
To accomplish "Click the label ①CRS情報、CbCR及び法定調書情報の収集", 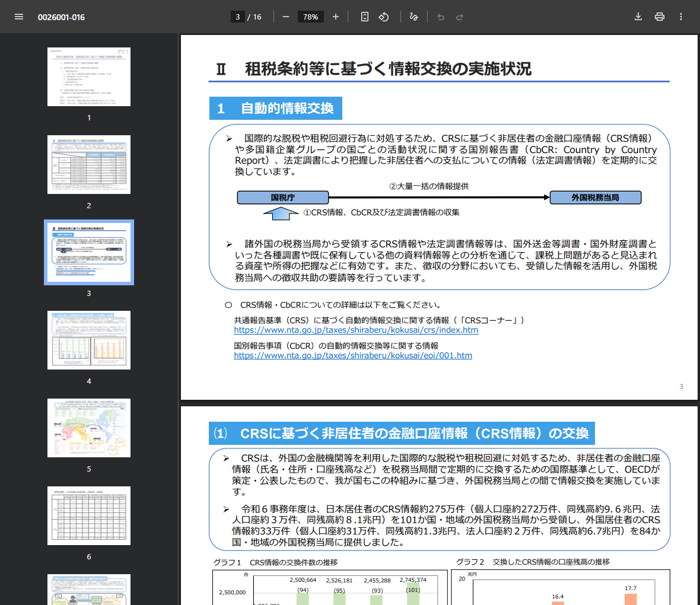I will pos(381,212).
